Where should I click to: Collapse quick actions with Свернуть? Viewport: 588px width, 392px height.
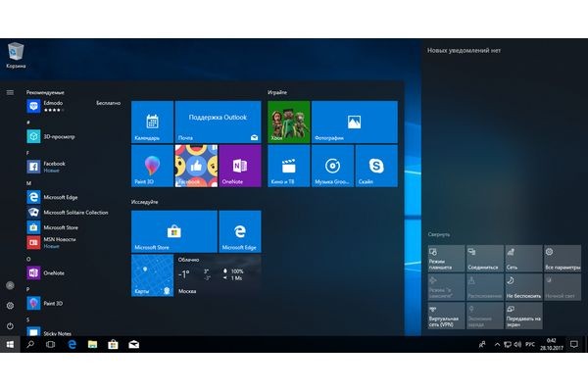(439, 234)
